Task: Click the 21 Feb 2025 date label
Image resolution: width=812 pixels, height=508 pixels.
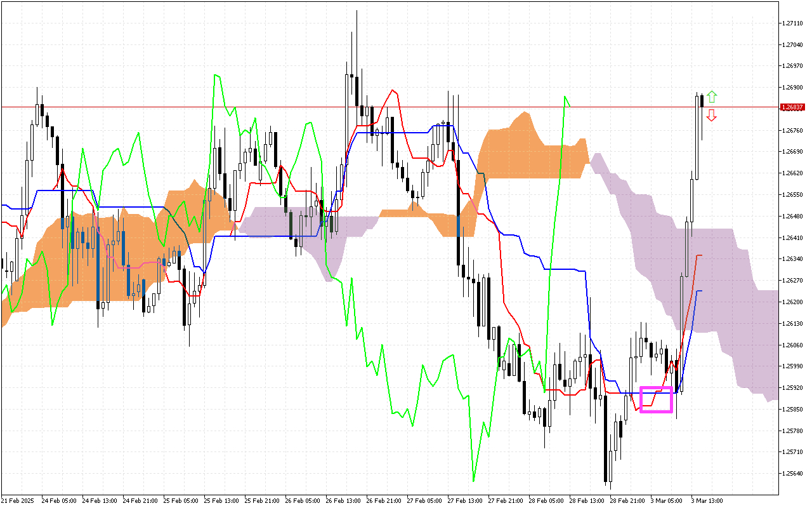Action: (19, 500)
